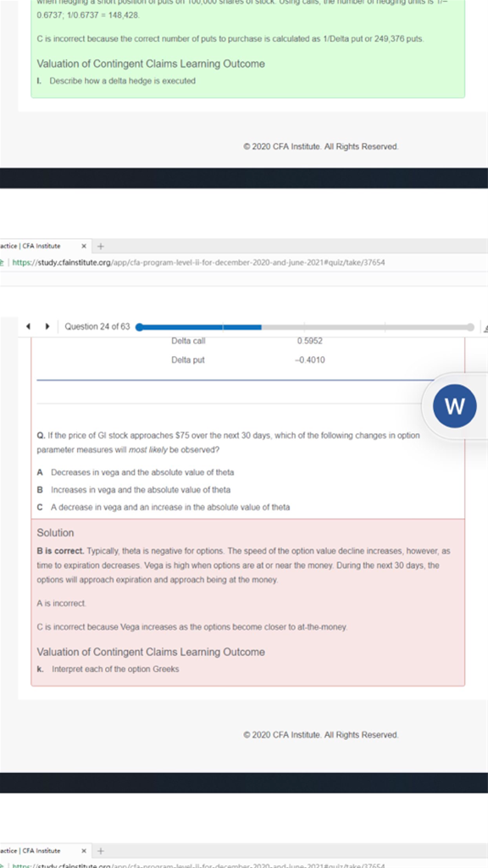Viewport: 488px width, 868px height.
Task: Click the 'B is correct.' bold text
Action: point(61,551)
